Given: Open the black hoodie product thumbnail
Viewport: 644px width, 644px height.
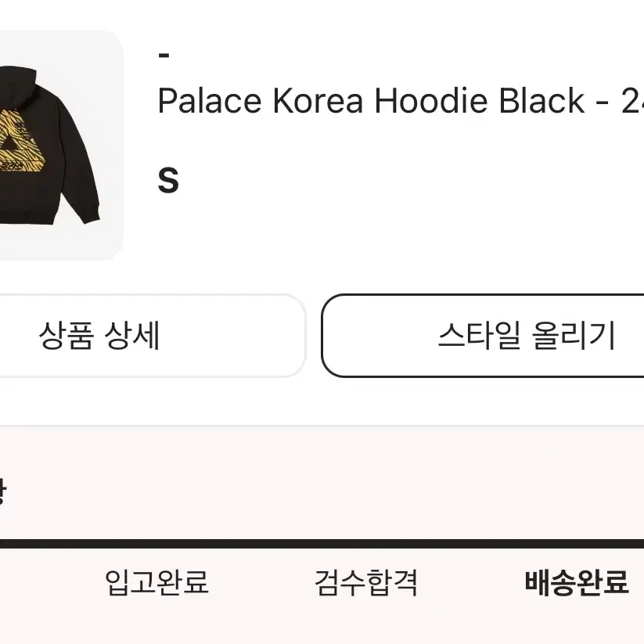Looking at the screenshot, I should [61, 145].
